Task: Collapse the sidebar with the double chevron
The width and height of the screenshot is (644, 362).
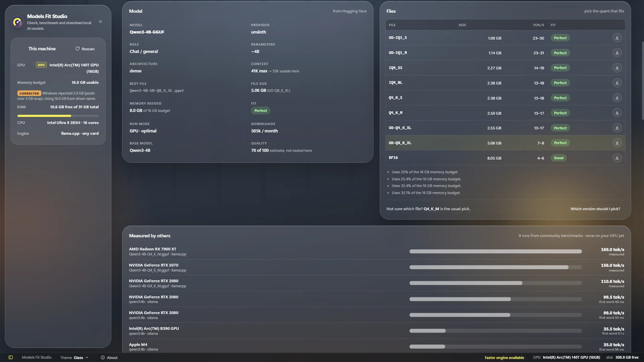Action: click(x=100, y=22)
